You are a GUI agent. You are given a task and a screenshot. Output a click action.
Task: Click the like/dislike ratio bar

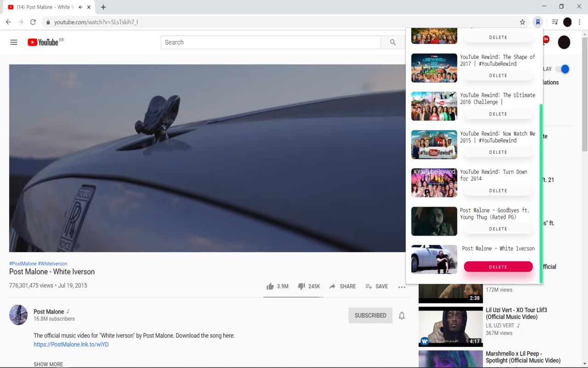pyautogui.click(x=293, y=297)
